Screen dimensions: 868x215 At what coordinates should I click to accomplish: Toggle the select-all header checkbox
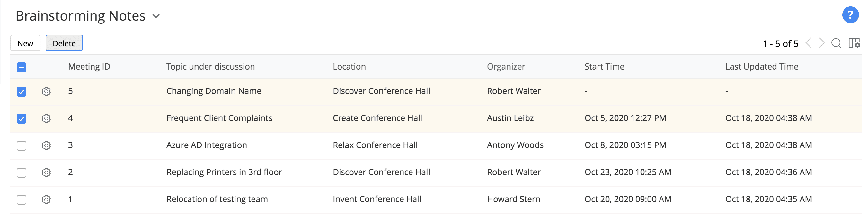pos(22,67)
